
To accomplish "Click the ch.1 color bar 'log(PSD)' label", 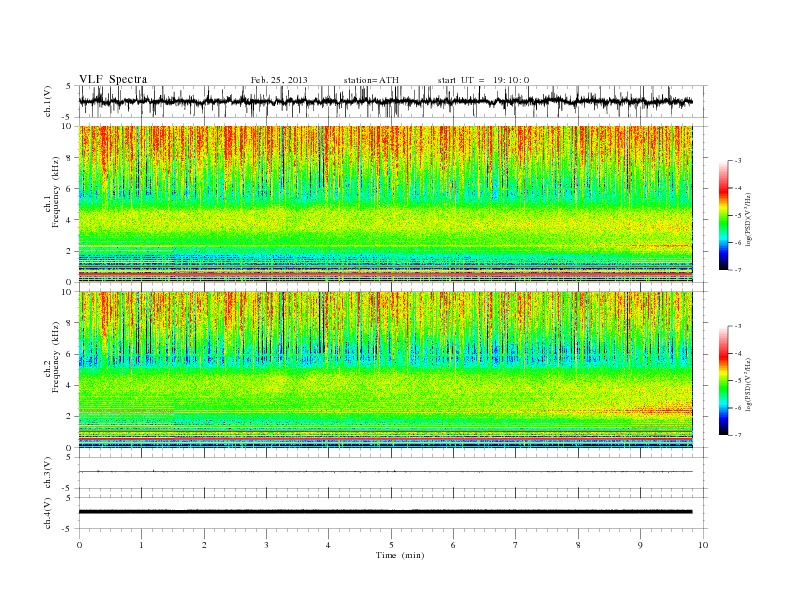I will 748,219.
